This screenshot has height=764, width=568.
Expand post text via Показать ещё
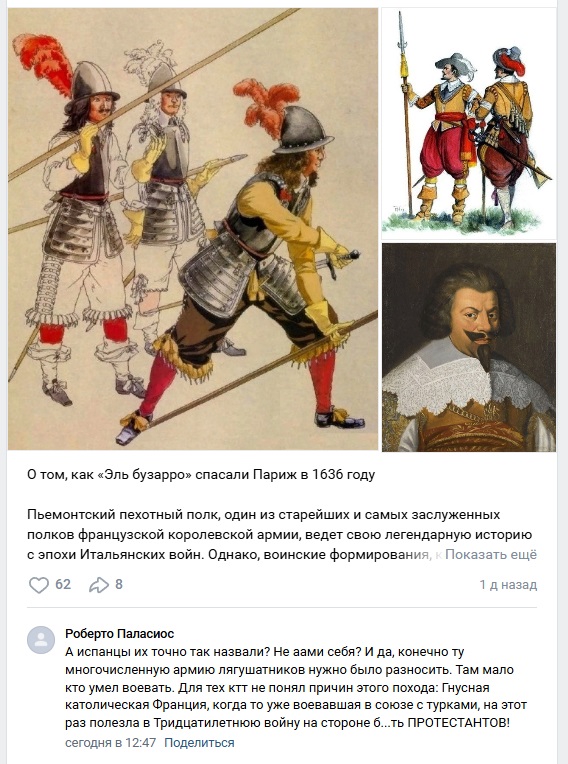tap(491, 554)
